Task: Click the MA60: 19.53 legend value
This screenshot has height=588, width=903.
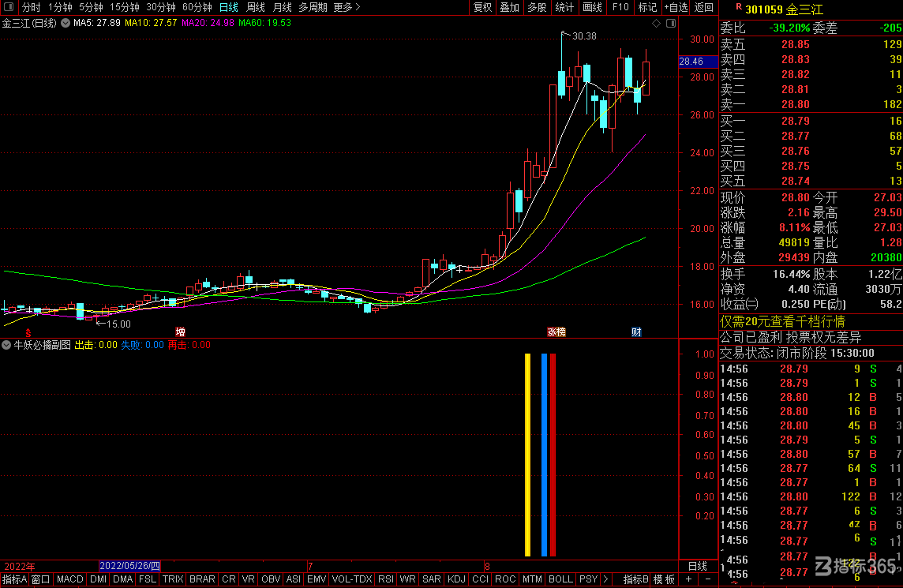Action: coord(265,23)
